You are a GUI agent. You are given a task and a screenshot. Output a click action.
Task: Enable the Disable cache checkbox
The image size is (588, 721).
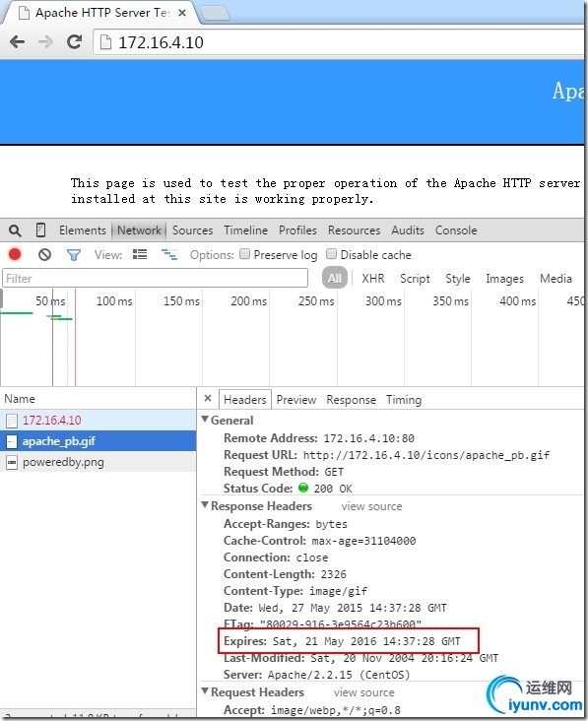(x=331, y=254)
